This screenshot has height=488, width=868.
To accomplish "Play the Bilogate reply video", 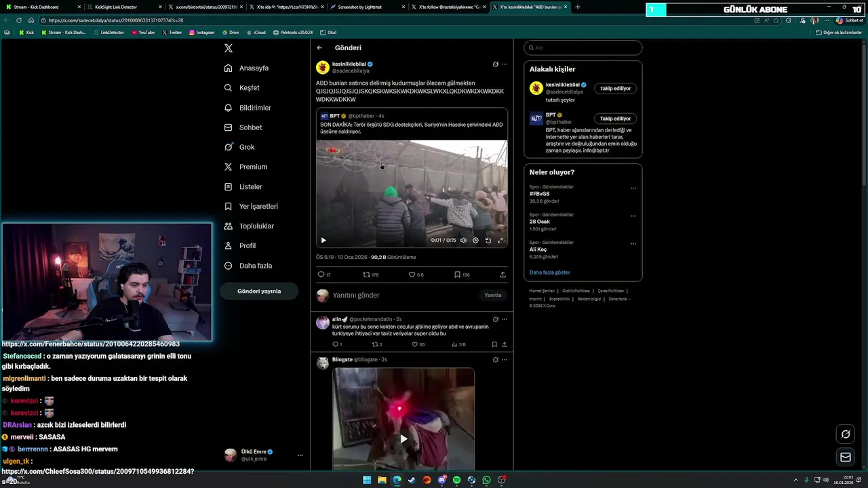I will click(403, 439).
